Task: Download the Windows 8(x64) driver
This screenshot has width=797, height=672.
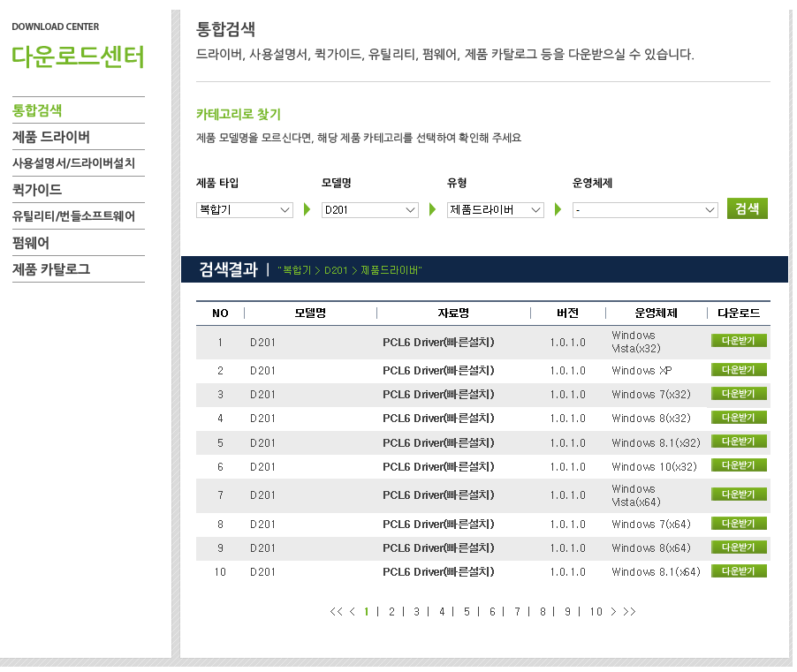Action: click(x=739, y=547)
